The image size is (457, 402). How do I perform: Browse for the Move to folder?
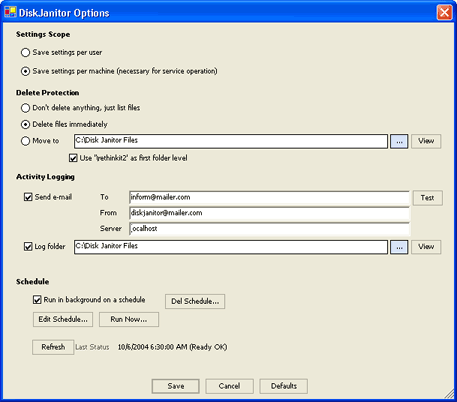tap(399, 141)
